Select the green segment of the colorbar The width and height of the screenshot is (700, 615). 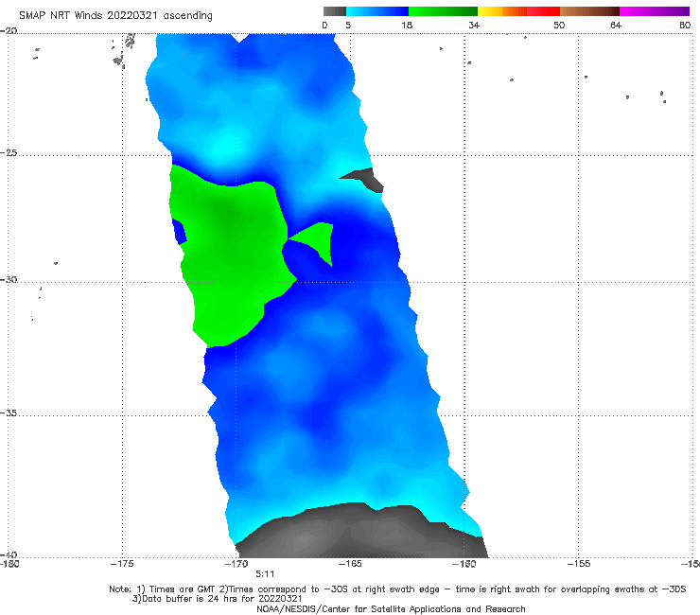443,11
